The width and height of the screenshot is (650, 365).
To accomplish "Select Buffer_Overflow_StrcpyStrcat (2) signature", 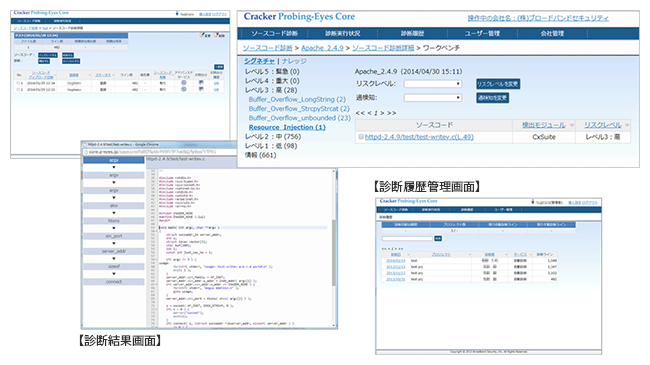I will tap(299, 109).
